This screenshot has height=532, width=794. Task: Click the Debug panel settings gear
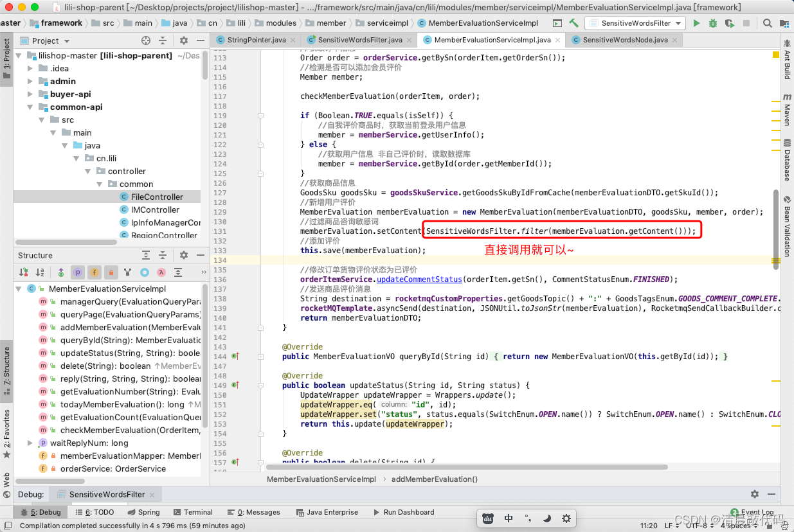755,494
